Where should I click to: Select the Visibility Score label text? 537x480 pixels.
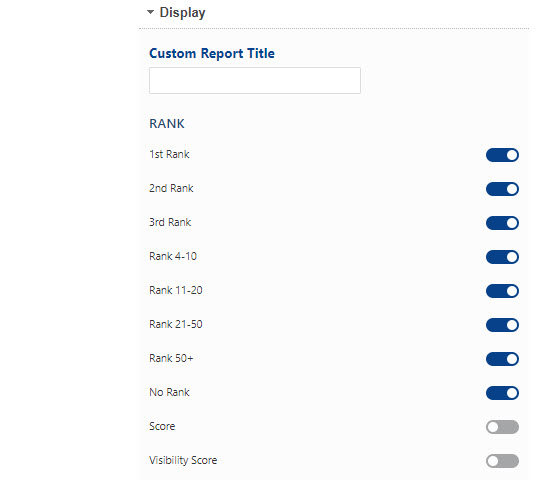[183, 460]
